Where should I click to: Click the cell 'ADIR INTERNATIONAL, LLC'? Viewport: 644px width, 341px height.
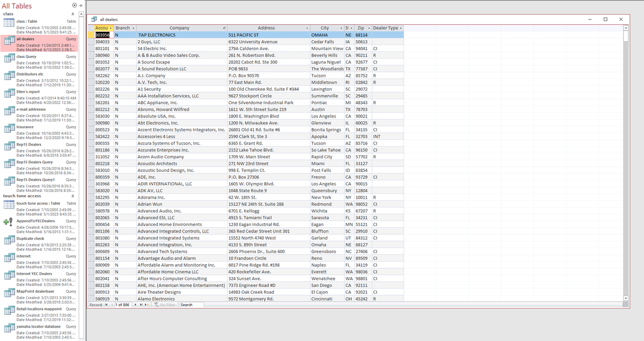click(x=181, y=184)
